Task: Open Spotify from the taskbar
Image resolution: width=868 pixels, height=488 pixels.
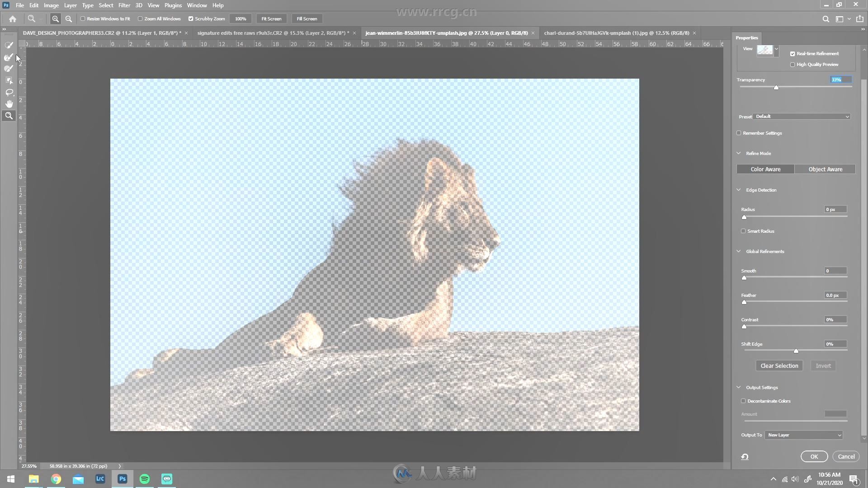Action: pyautogui.click(x=145, y=479)
